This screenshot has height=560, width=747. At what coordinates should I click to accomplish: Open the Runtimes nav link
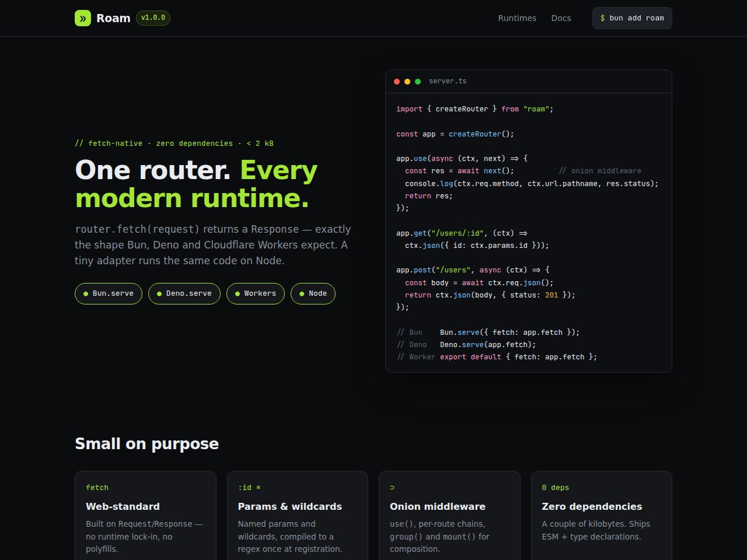click(x=517, y=18)
